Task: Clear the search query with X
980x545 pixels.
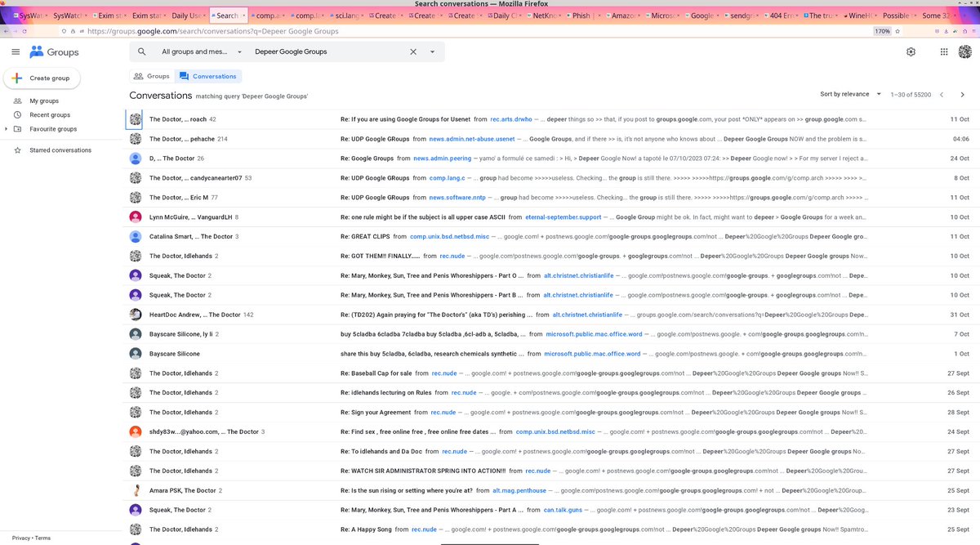Action: [x=412, y=51]
